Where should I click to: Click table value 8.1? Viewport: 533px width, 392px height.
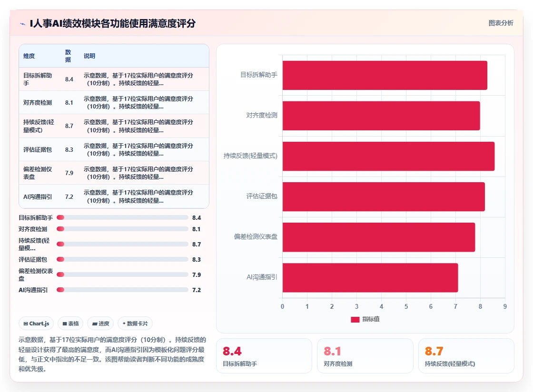pyautogui.click(x=69, y=103)
